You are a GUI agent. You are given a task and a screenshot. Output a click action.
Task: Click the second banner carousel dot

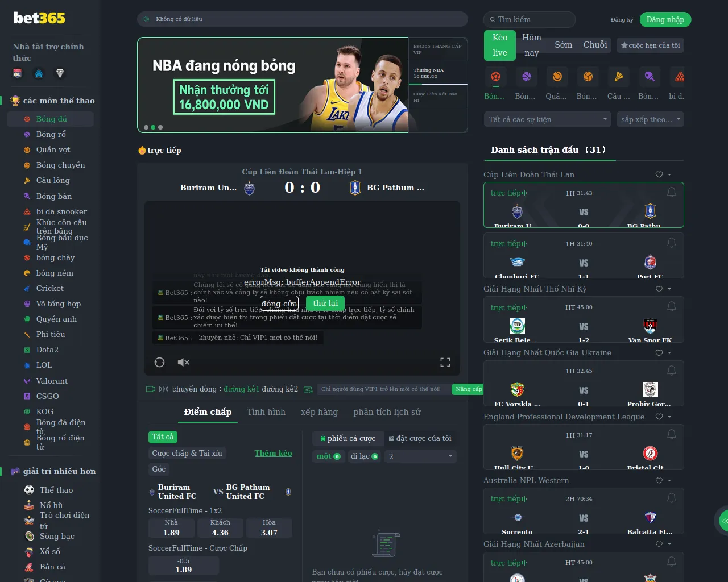click(x=153, y=127)
